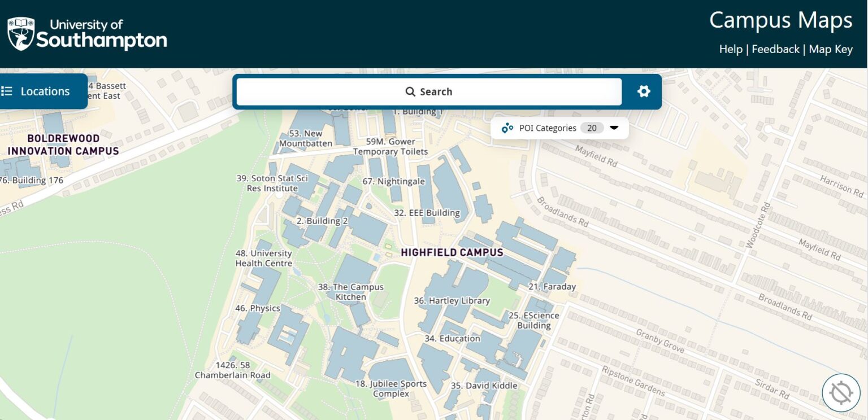This screenshot has width=868, height=420.
Task: Click the University of Southampton logo
Action: pyautogui.click(x=87, y=34)
